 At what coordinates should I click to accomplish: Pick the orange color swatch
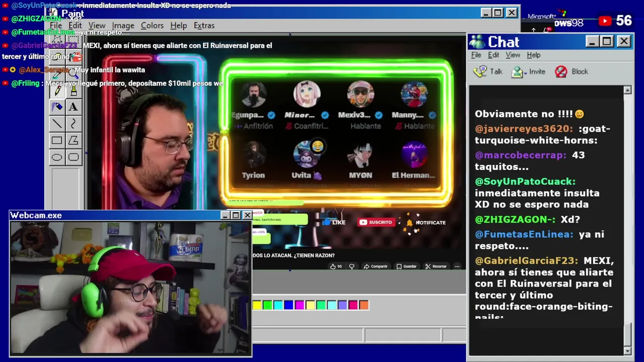pos(364,305)
